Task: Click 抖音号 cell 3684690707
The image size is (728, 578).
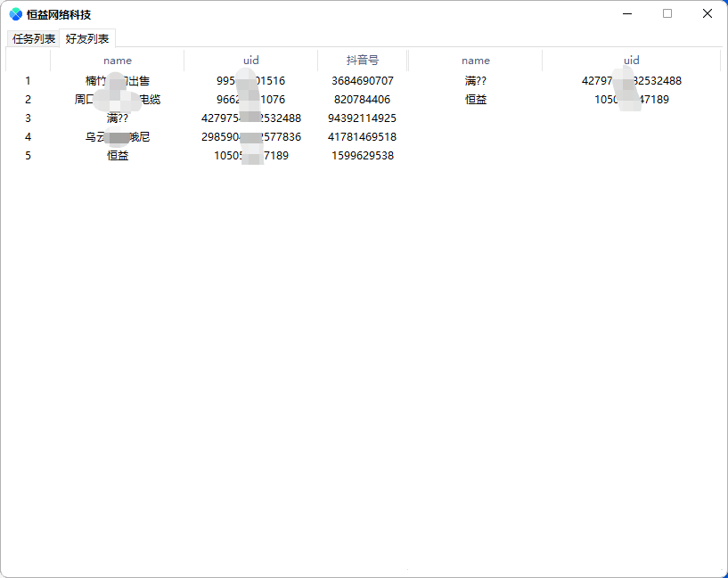Action: tap(362, 81)
